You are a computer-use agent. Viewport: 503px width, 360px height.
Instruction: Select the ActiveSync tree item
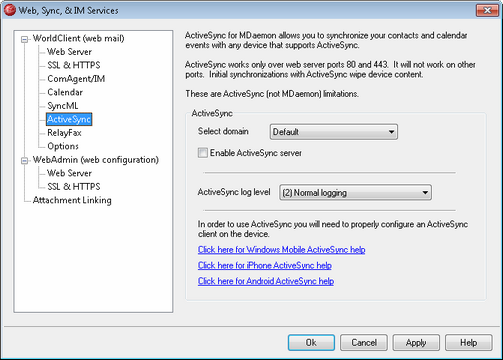pyautogui.click(x=69, y=119)
